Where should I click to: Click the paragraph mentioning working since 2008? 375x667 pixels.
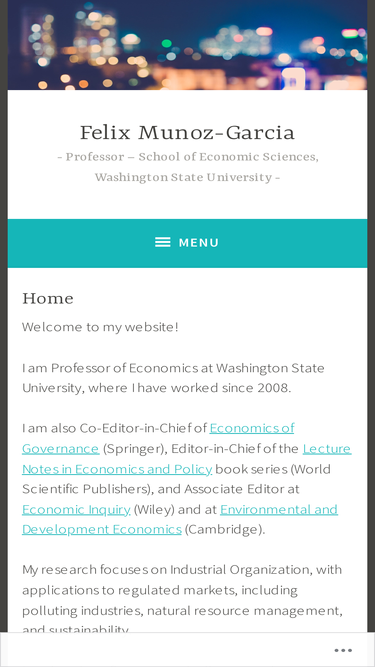pyautogui.click(x=173, y=378)
